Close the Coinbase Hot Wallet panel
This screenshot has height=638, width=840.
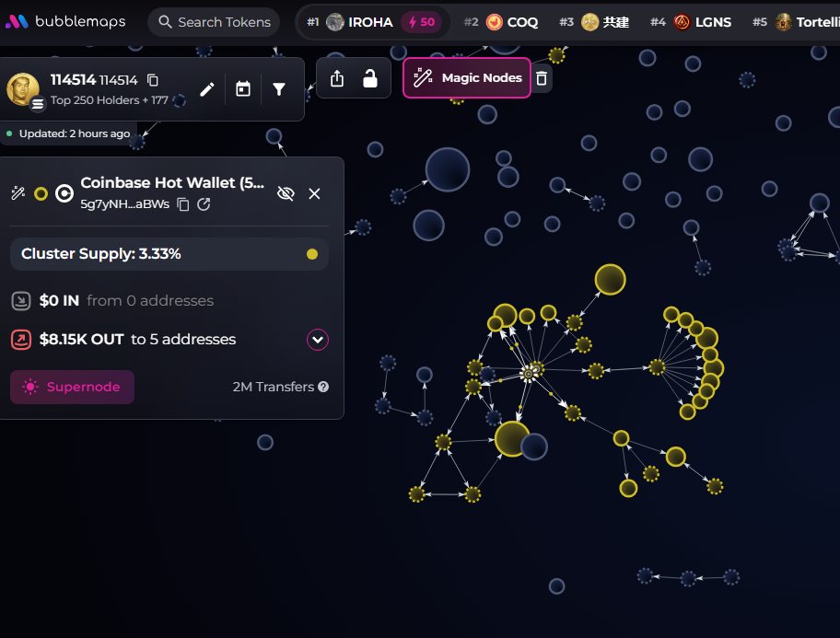[x=314, y=193]
